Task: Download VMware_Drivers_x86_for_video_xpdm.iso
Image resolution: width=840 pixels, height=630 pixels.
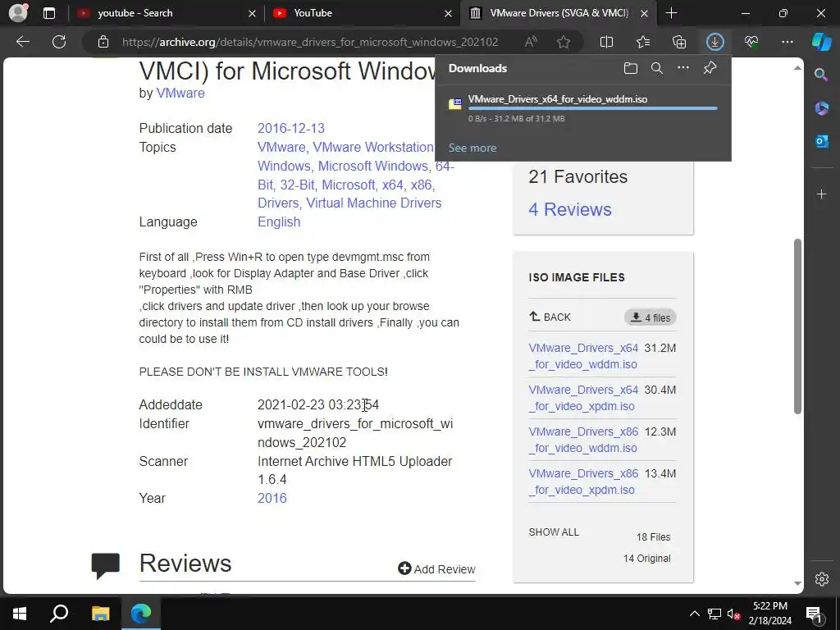Action: (x=583, y=481)
